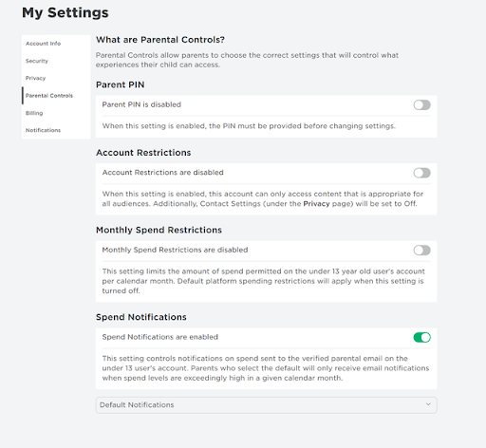Turn on the Account Restrictions toggle
The width and height of the screenshot is (486, 448).
(x=421, y=173)
